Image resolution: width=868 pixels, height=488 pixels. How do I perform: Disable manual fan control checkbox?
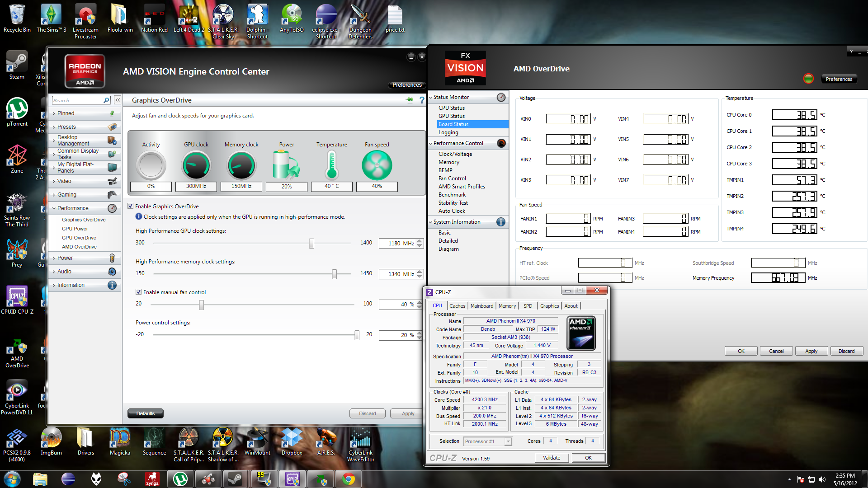pos(139,292)
